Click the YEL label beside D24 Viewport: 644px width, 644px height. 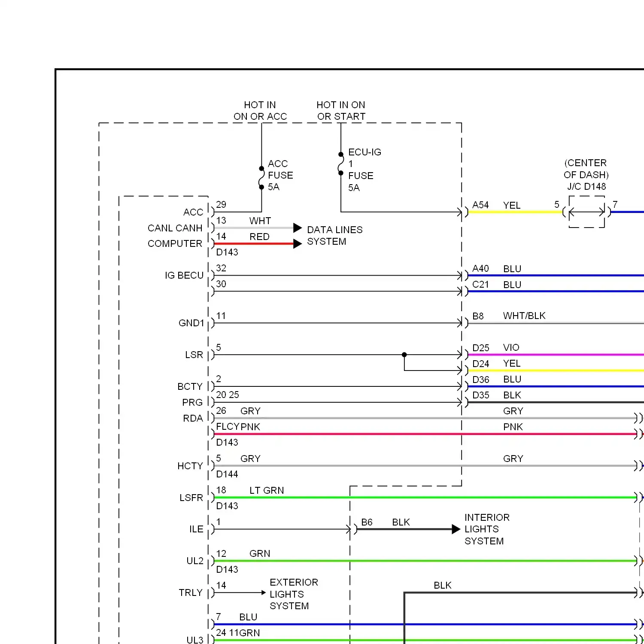click(x=512, y=364)
